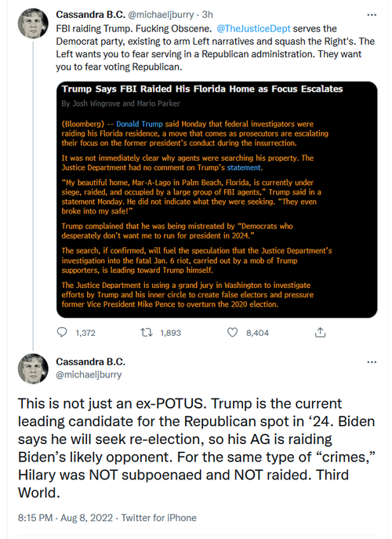Click the 8:15 PM · Aug 8, 2022 timestamp
The height and width of the screenshot is (539, 392).
(65, 518)
